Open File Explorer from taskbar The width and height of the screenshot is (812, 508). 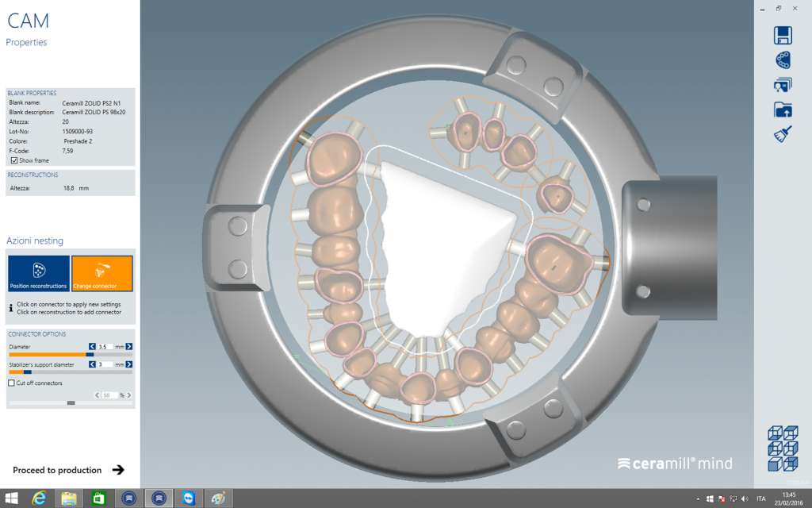(69, 498)
